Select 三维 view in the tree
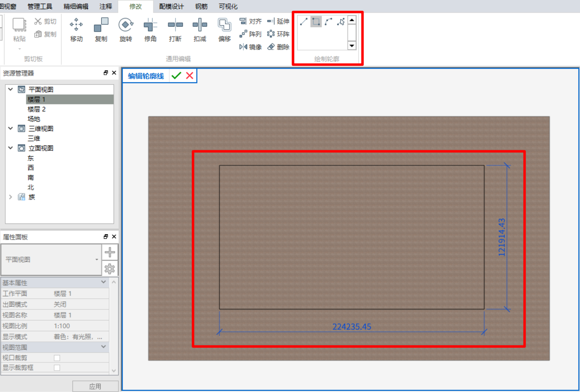Image resolution: width=580 pixels, height=392 pixels. pos(34,138)
